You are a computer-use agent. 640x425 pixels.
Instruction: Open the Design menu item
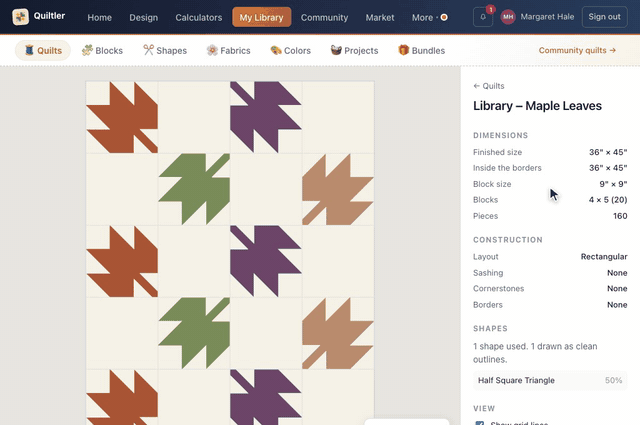[144, 18]
